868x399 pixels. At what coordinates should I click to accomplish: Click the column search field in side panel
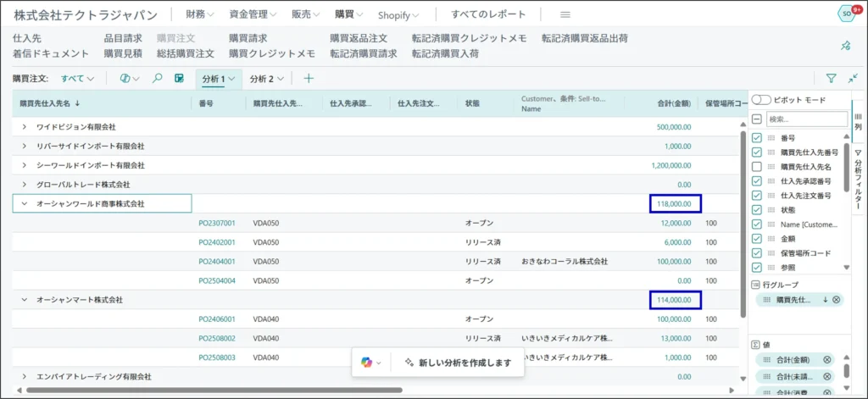pos(806,119)
